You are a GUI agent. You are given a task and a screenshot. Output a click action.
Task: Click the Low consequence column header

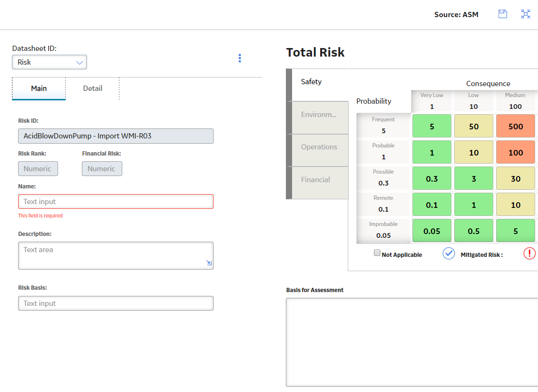(473, 101)
